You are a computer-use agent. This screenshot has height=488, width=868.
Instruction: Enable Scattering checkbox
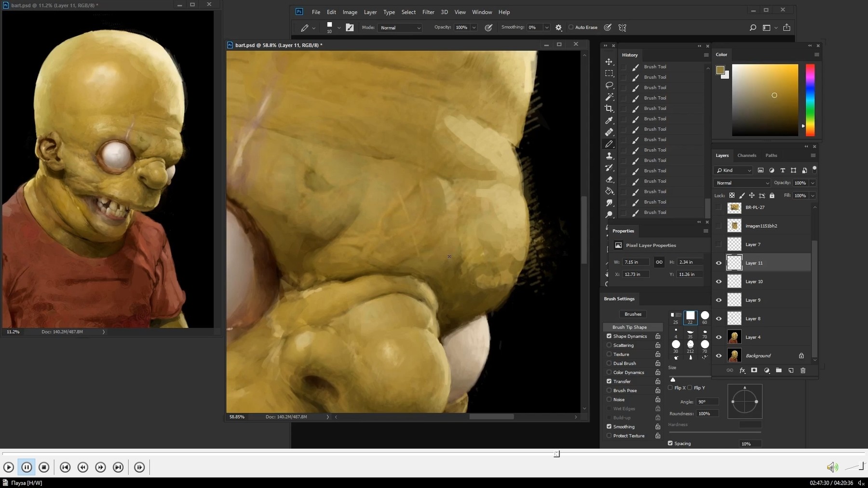609,345
